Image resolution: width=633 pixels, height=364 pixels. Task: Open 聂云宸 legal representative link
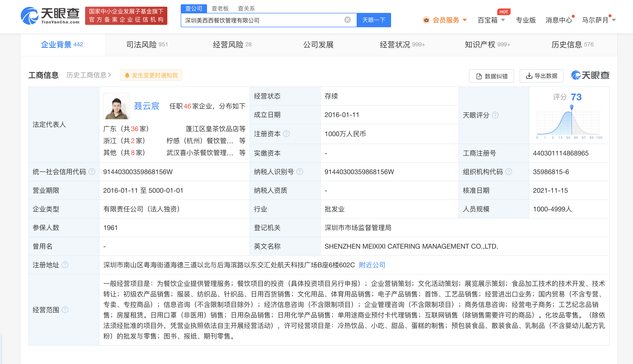coord(147,106)
